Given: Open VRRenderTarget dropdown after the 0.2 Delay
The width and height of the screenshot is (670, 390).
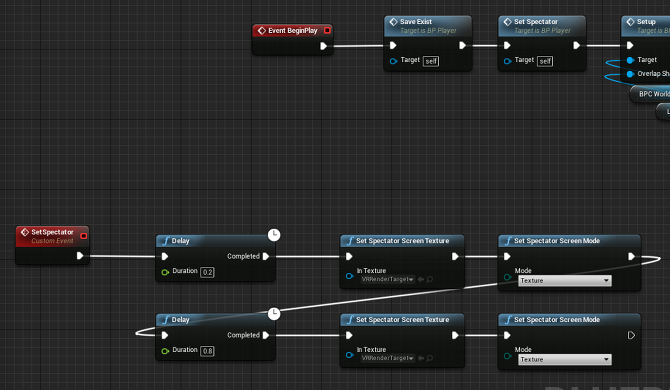Looking at the screenshot, I should click(388, 279).
